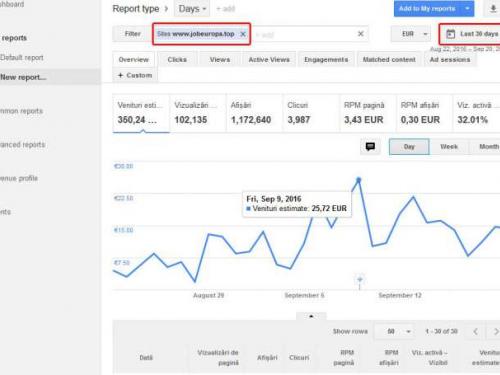
Task: Open the Matched content tab
Action: pyautogui.click(x=389, y=60)
